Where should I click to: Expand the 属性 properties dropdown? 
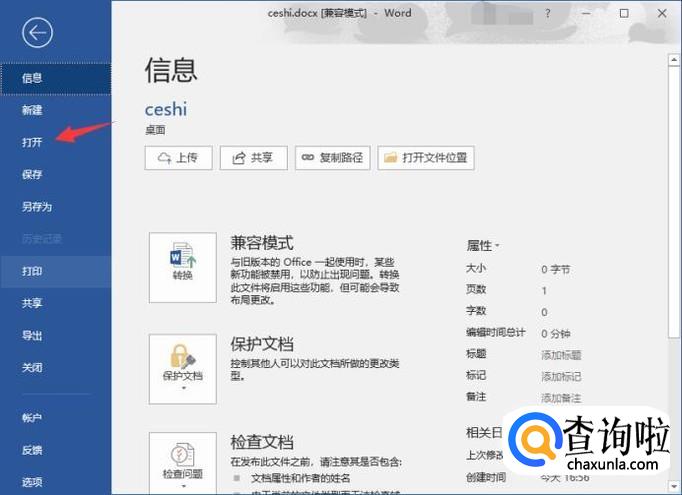483,246
